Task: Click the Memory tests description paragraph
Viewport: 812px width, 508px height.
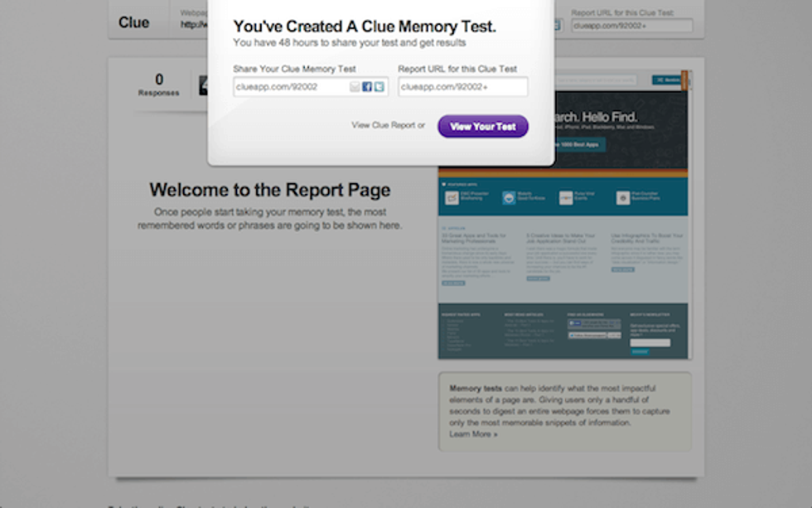Action: 559,405
